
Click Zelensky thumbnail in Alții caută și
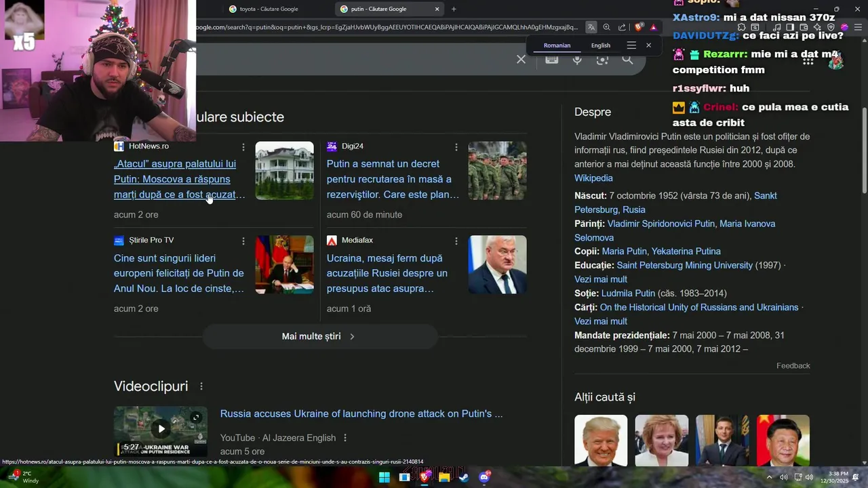[x=722, y=441]
